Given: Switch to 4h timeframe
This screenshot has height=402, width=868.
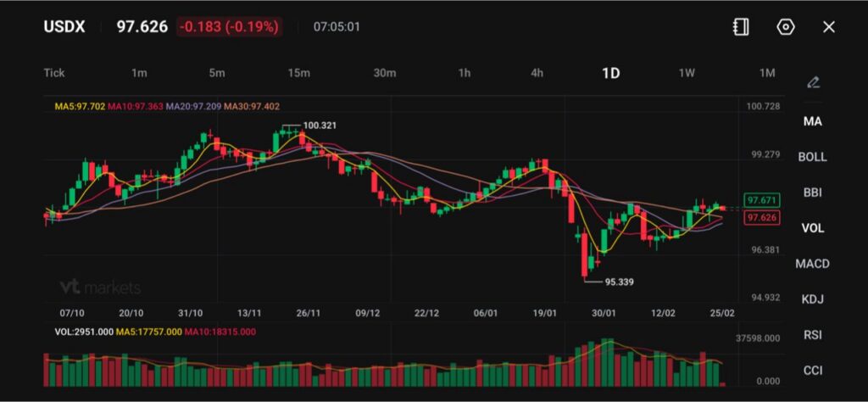Looking at the screenshot, I should (x=537, y=73).
